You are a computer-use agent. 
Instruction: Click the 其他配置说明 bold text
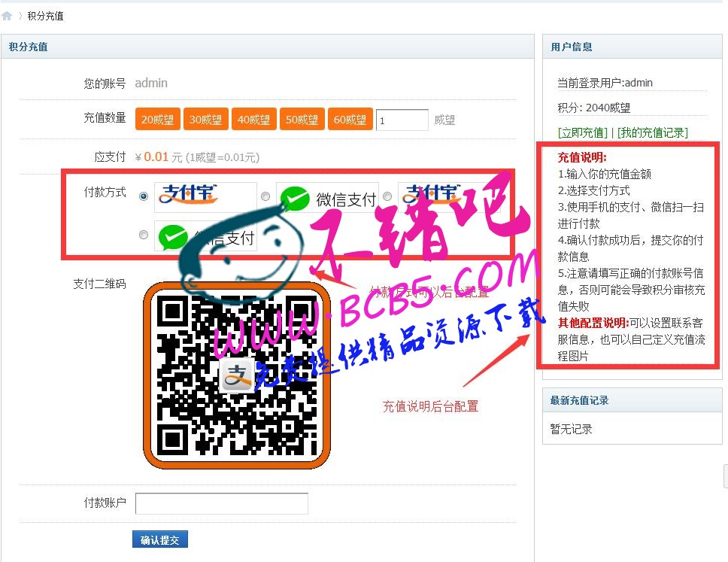[593, 323]
